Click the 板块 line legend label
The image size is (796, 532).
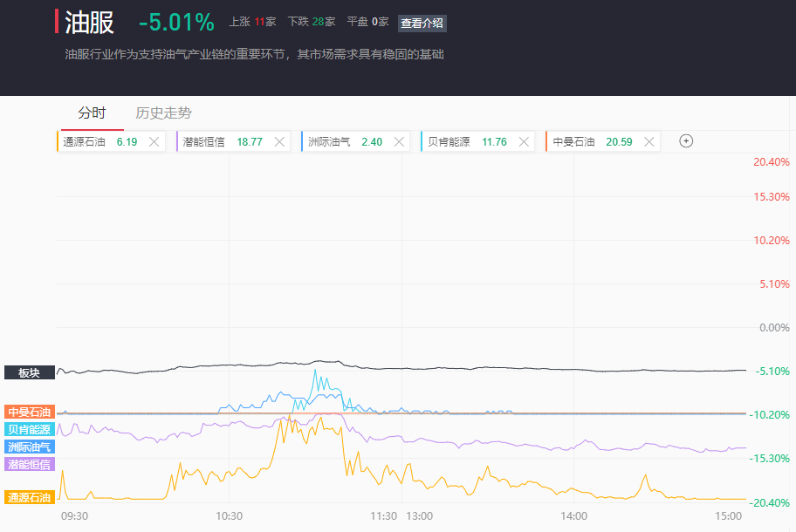tap(30, 372)
